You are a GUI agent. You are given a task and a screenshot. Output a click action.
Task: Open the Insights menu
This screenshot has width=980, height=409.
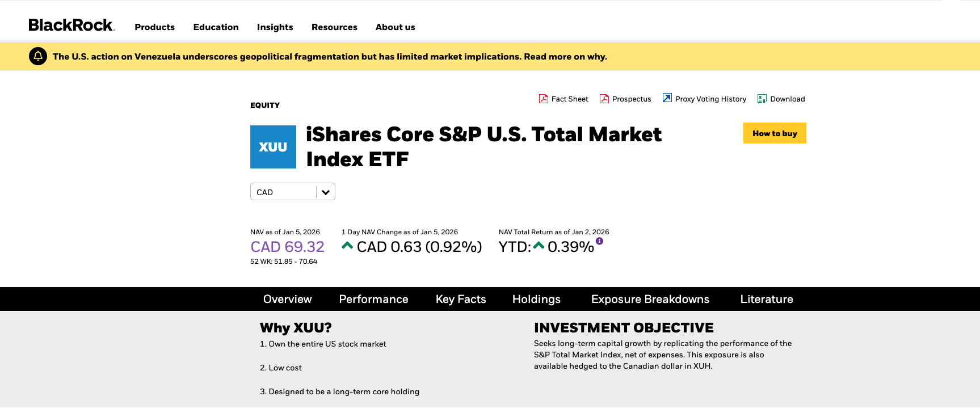[x=275, y=27]
